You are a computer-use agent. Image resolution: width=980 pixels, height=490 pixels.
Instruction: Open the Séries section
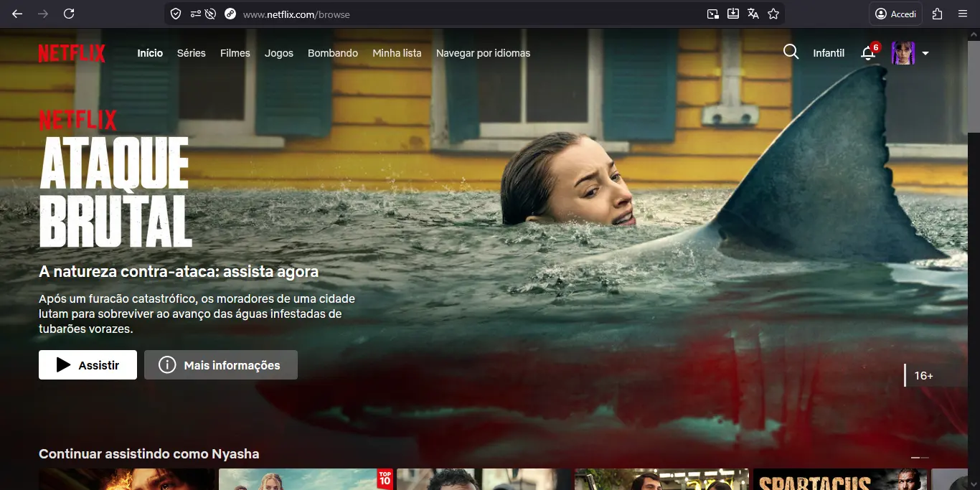tap(192, 53)
